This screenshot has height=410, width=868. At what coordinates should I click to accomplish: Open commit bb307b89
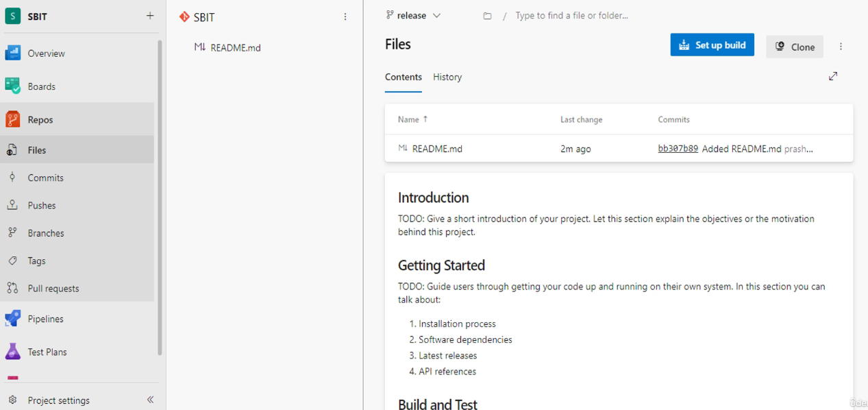(x=677, y=147)
